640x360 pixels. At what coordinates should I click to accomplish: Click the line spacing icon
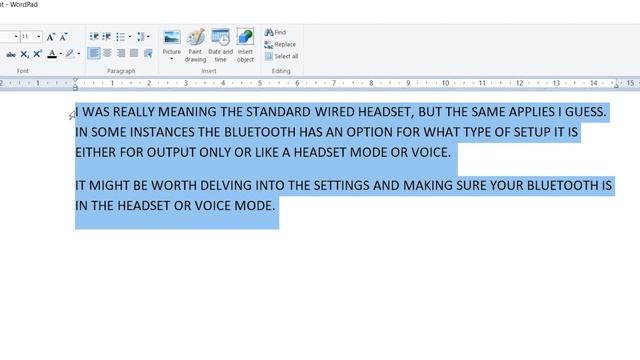click(x=141, y=37)
